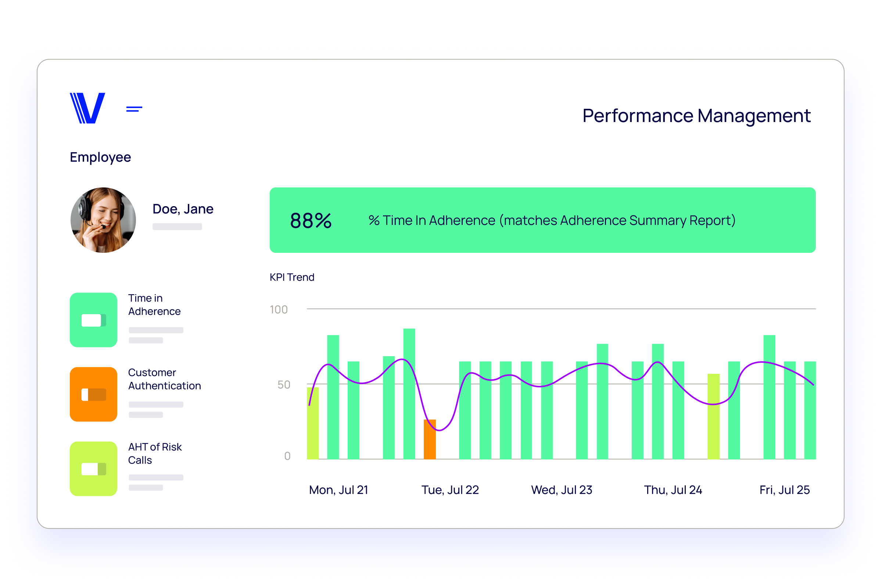Click the Mon, Jul 21 axis label
This screenshot has height=588, width=882.
click(x=338, y=490)
